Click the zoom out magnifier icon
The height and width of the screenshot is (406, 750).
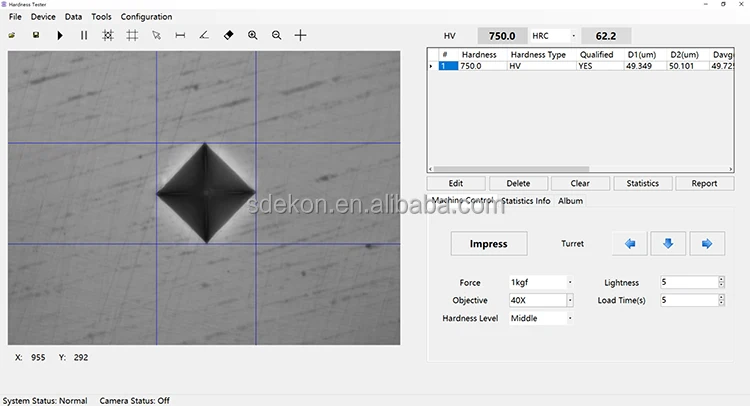pyautogui.click(x=277, y=35)
